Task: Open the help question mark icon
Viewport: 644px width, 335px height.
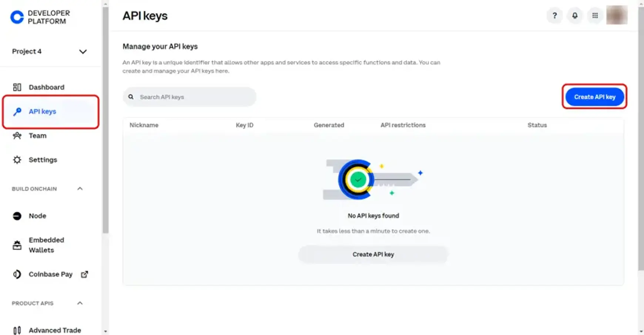Action: (554, 15)
